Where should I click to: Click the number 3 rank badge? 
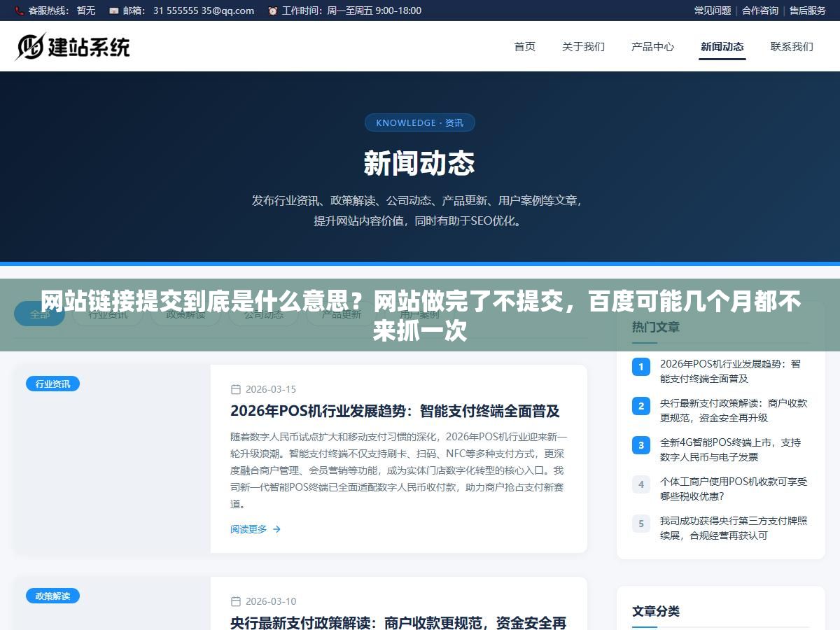641,445
